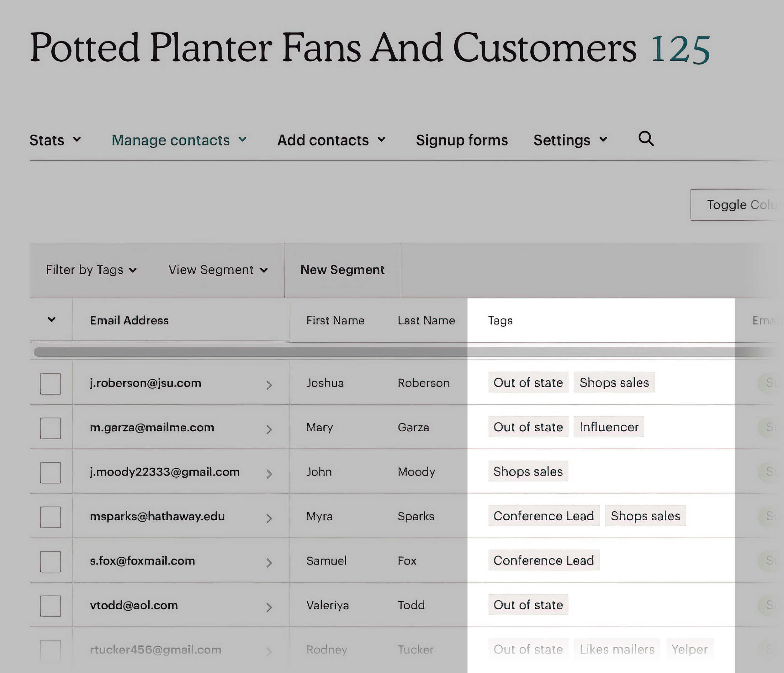
Task: Open the select-all dropdown above the checkboxes
Action: 52,320
